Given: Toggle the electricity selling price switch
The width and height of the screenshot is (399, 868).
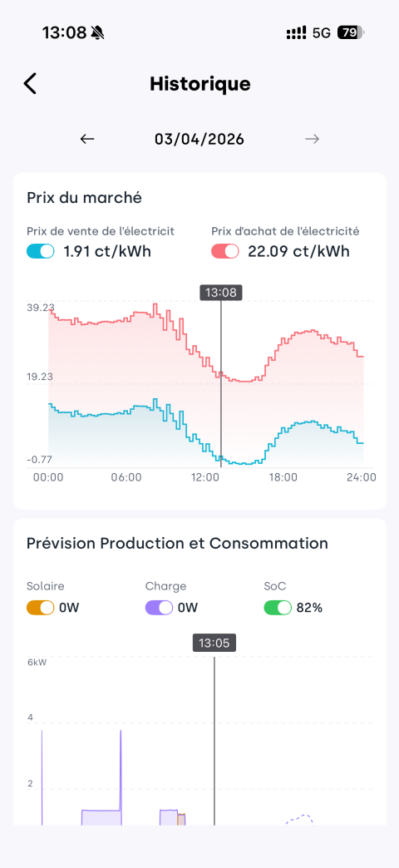Looking at the screenshot, I should (x=41, y=251).
